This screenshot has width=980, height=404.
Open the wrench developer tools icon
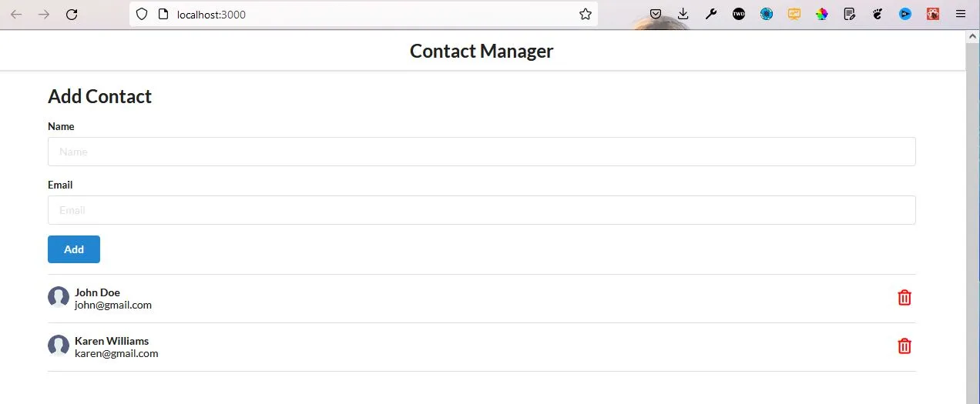coord(711,14)
